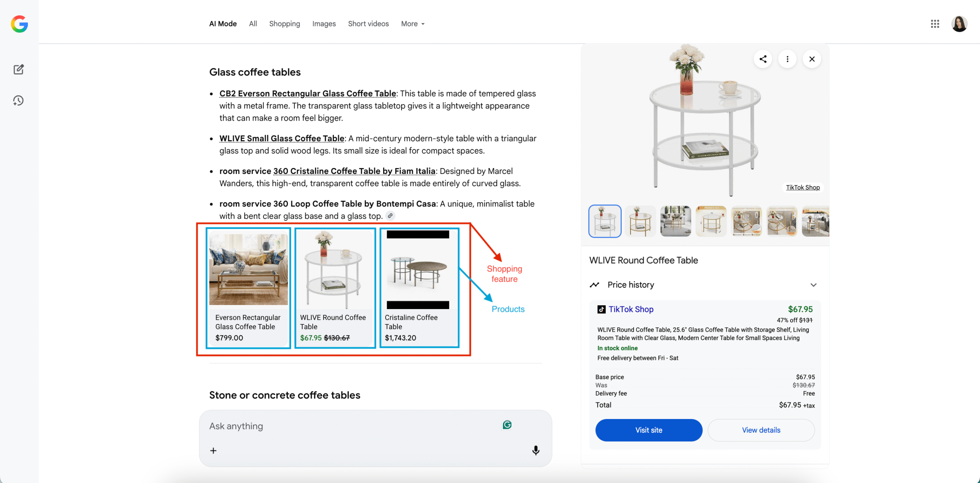Select the TikTok icon next to TikTok Shop

point(601,309)
